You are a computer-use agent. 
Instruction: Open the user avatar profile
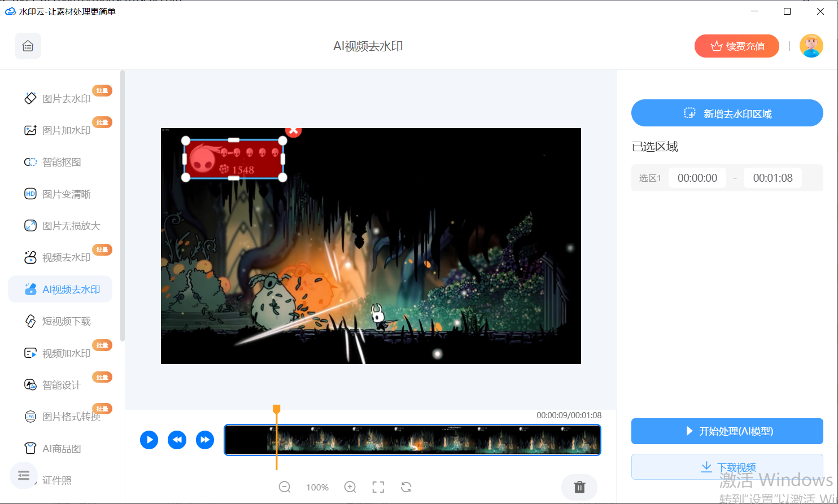tap(811, 46)
